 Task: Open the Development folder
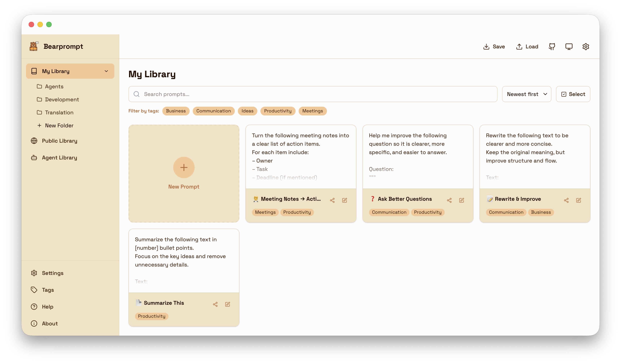pos(62,100)
